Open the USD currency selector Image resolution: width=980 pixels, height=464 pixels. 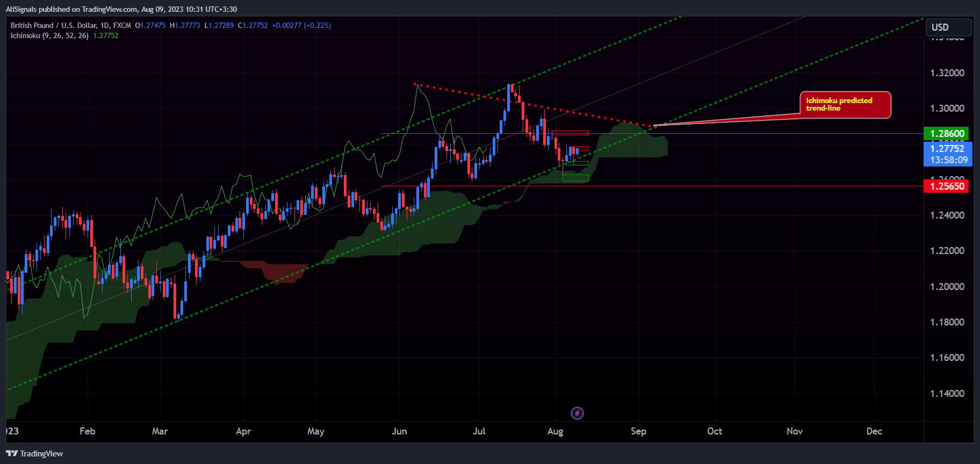[x=949, y=27]
